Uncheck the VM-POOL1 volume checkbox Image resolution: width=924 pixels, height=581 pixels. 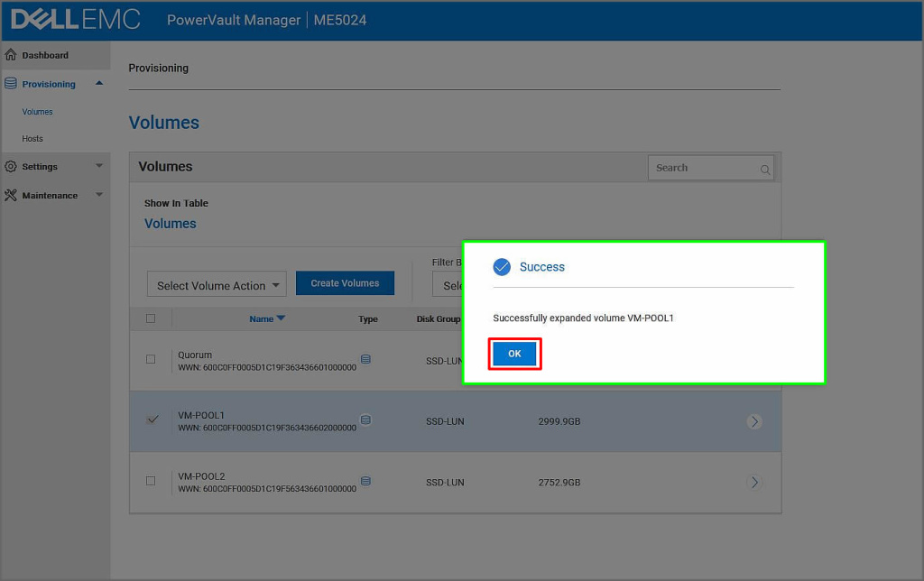coord(151,420)
